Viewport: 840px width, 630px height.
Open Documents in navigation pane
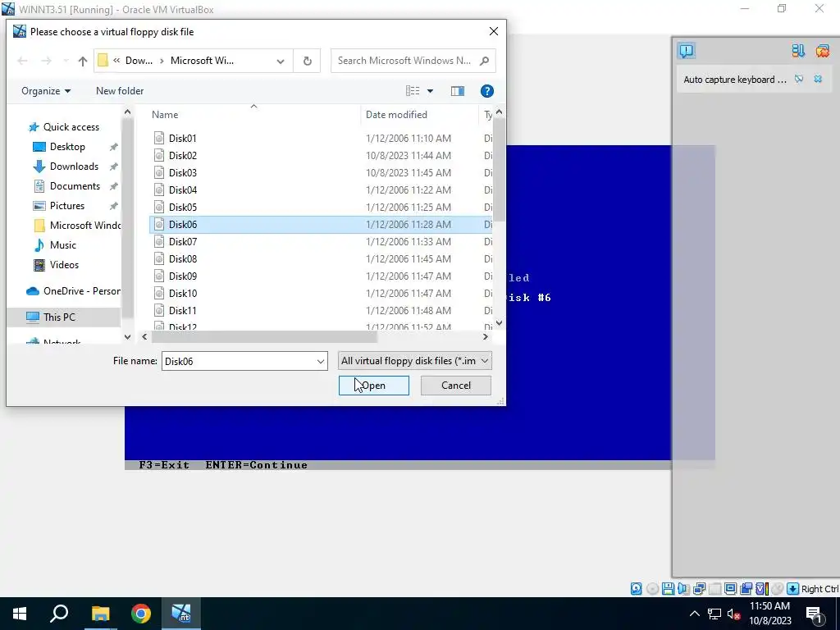75,186
